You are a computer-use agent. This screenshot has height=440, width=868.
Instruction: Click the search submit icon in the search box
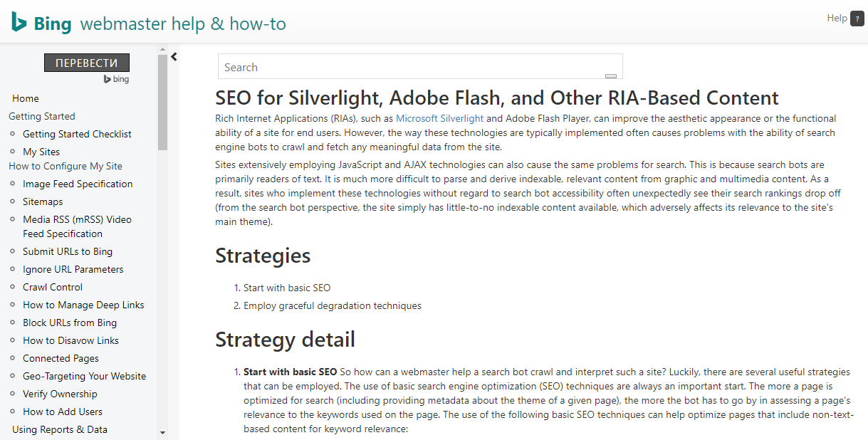click(x=610, y=75)
